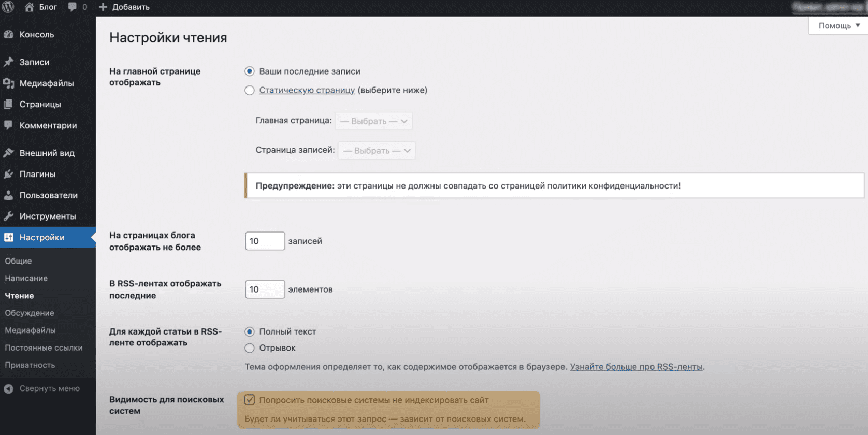
Task: Click the pin icon for Записи
Action: tap(9, 62)
